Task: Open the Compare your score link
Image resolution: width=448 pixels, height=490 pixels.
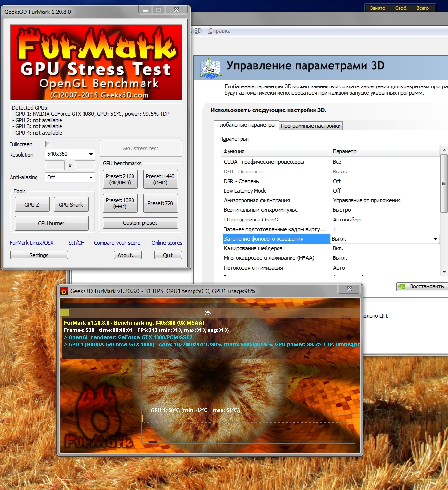Action: pyautogui.click(x=117, y=243)
